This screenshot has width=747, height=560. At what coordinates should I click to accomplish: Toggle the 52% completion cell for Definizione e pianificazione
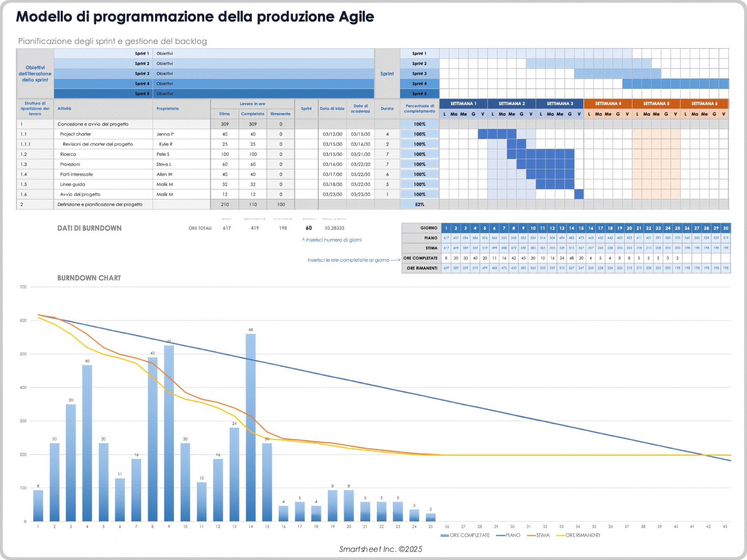point(420,204)
